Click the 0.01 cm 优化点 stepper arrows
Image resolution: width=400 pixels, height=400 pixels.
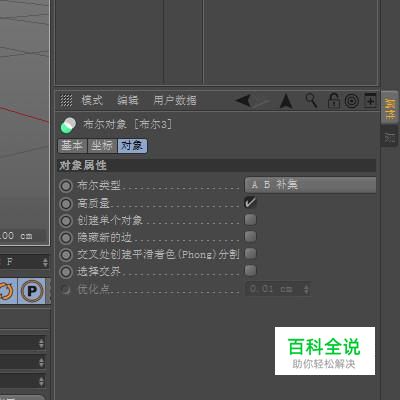[x=306, y=289]
